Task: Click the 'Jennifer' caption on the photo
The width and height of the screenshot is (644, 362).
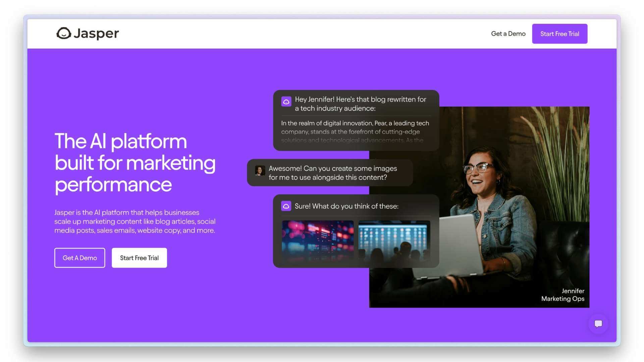Action: pos(573,291)
